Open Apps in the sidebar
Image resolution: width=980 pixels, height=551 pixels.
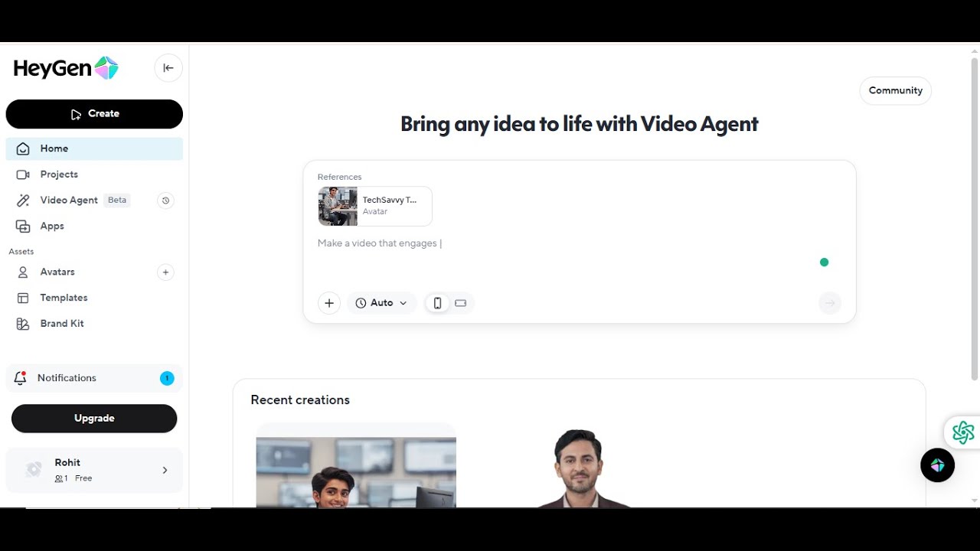(94, 227)
